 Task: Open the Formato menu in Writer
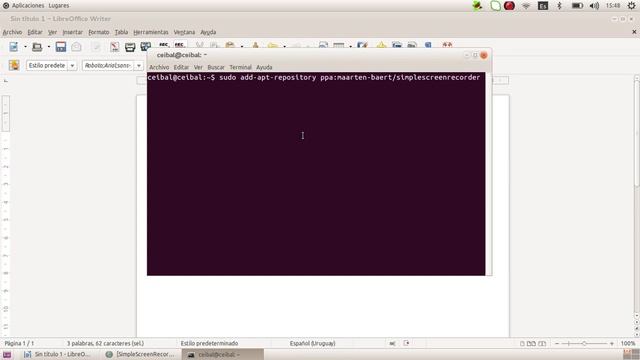[x=99, y=32]
